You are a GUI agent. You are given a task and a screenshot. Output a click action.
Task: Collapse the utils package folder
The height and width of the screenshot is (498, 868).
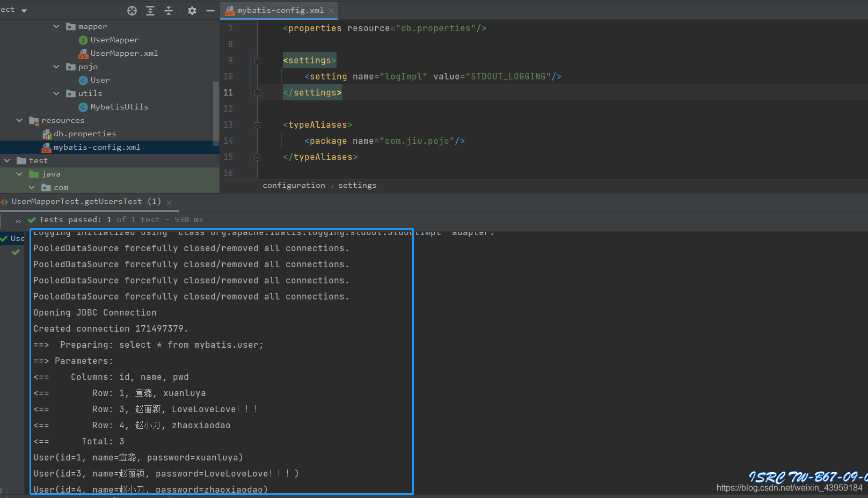(x=56, y=93)
